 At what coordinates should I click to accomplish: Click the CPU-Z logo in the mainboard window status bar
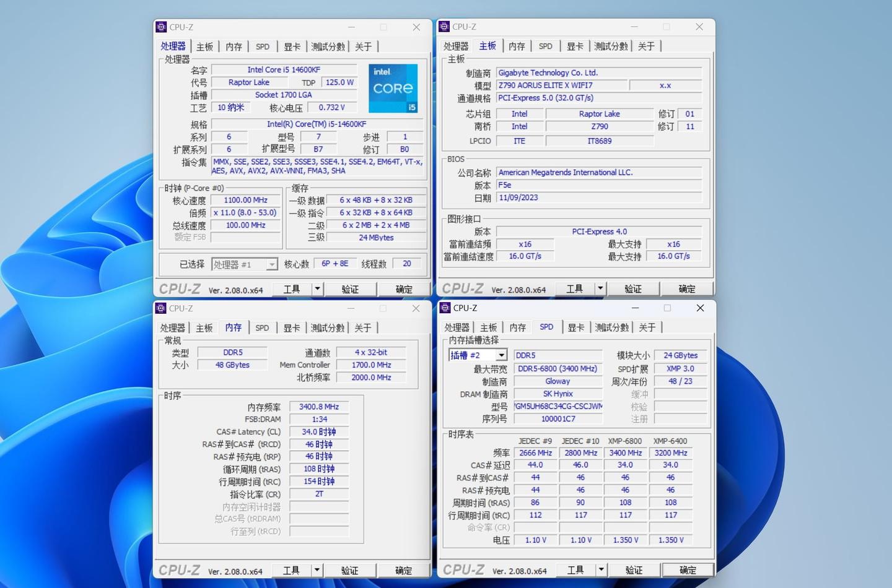[462, 288]
